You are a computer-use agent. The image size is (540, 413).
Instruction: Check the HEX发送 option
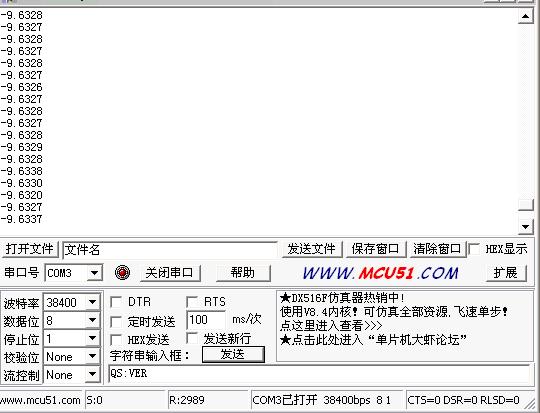tap(116, 340)
